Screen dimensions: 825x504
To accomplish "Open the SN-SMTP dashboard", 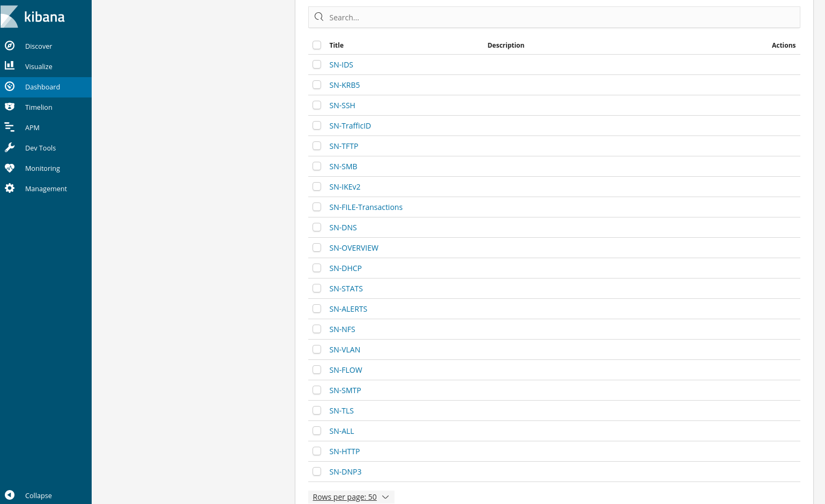I will point(345,390).
